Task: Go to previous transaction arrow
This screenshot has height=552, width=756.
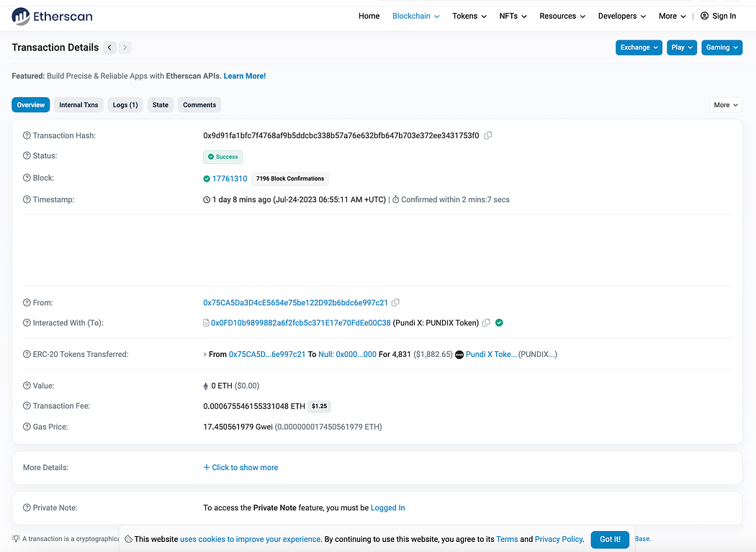Action: tap(109, 47)
